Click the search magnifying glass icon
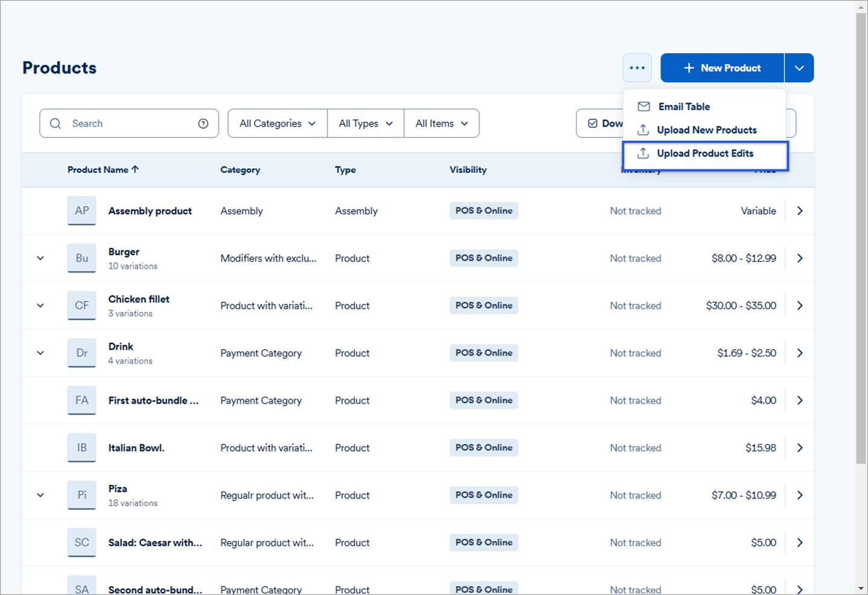868x595 pixels. point(55,123)
